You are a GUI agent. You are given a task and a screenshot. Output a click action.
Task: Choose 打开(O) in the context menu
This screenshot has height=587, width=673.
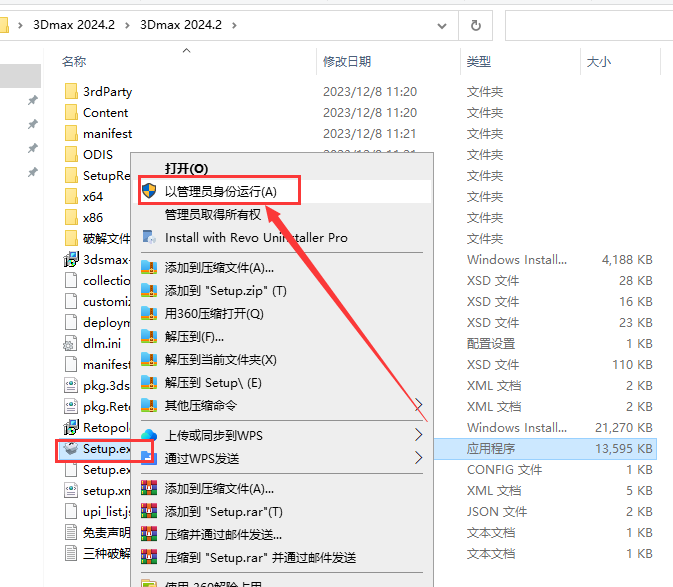click(x=186, y=169)
